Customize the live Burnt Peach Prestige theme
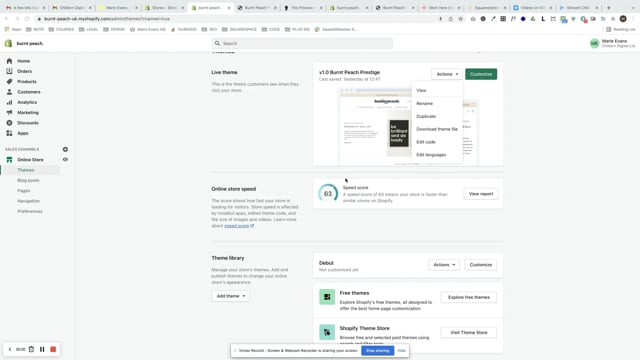The width and height of the screenshot is (640, 360). (x=481, y=74)
